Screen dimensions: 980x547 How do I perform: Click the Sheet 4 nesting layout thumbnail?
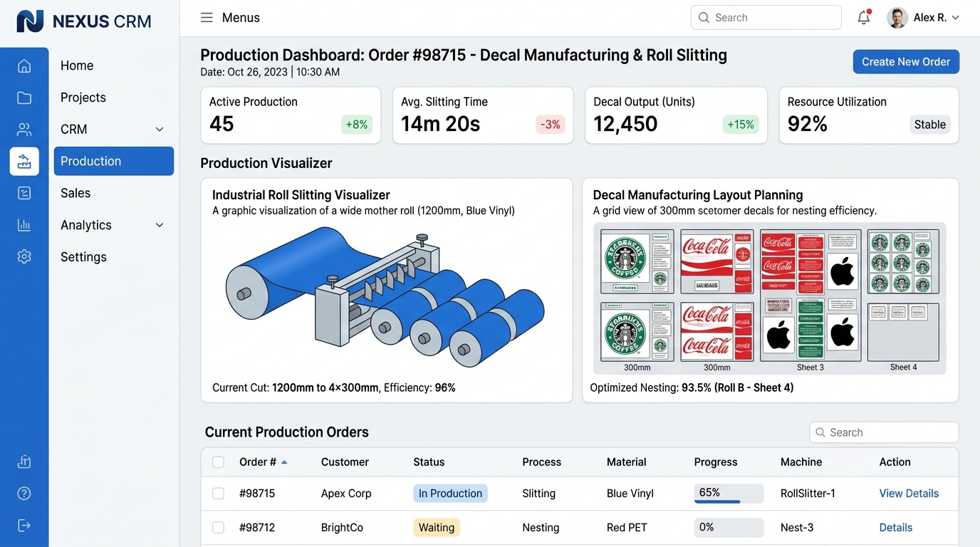[x=903, y=296]
